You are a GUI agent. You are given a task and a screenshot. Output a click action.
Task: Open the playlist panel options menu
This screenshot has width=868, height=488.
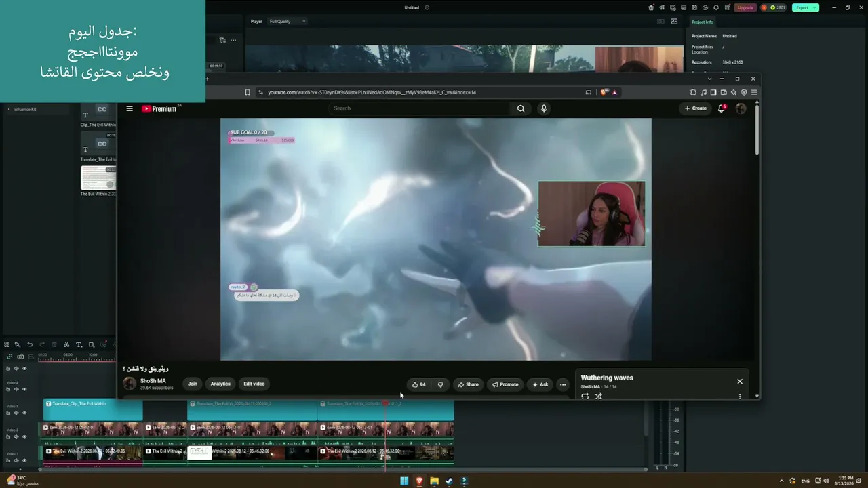pyautogui.click(x=740, y=396)
